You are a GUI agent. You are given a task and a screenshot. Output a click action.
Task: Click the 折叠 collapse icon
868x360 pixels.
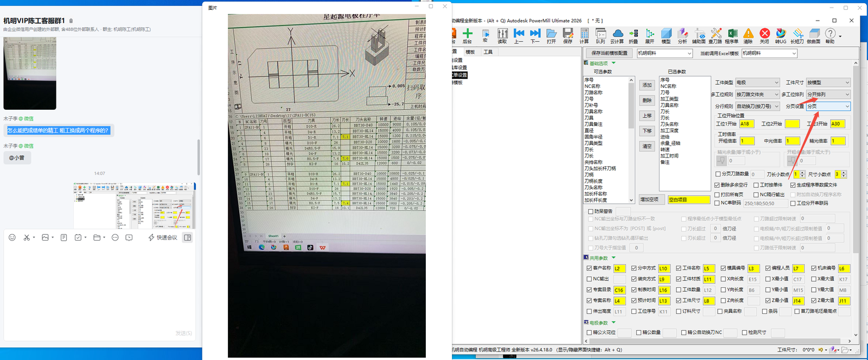(x=633, y=36)
